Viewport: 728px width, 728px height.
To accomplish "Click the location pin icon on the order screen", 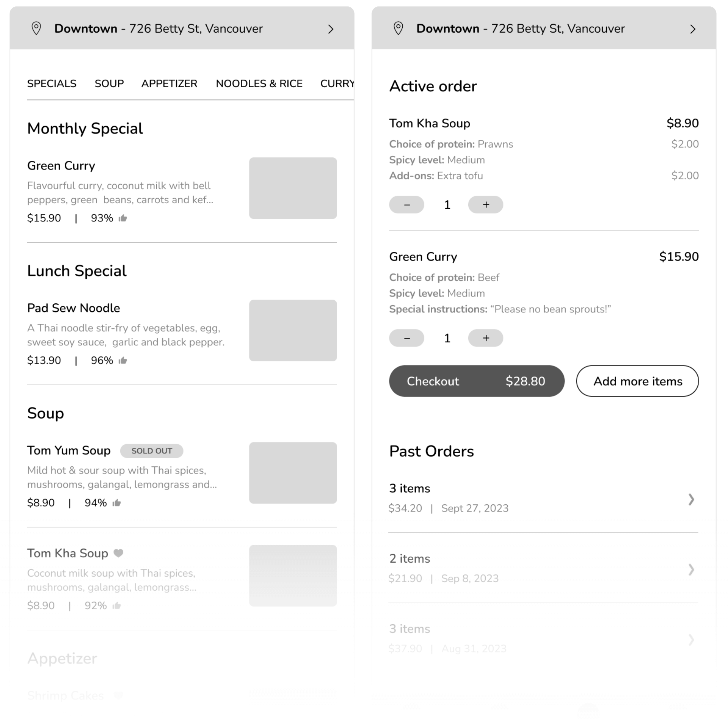I will point(398,28).
